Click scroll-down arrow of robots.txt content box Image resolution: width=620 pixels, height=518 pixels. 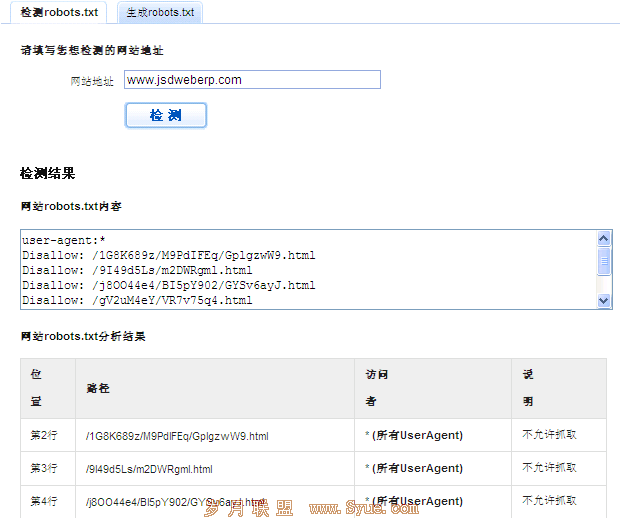coord(603,301)
